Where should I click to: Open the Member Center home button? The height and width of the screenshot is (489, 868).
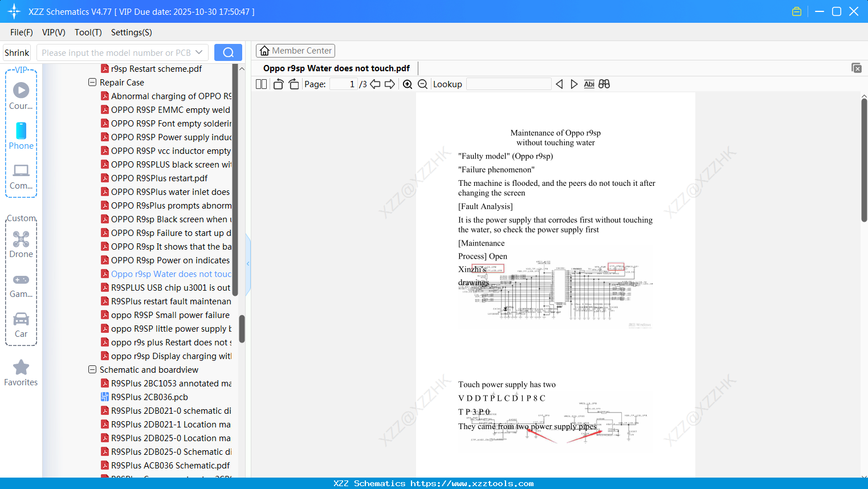[x=295, y=51]
